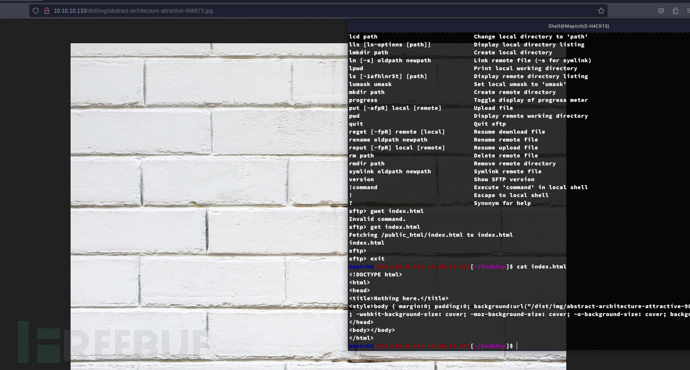Click the '<title>Nothing here.</title>' line

pos(399,298)
